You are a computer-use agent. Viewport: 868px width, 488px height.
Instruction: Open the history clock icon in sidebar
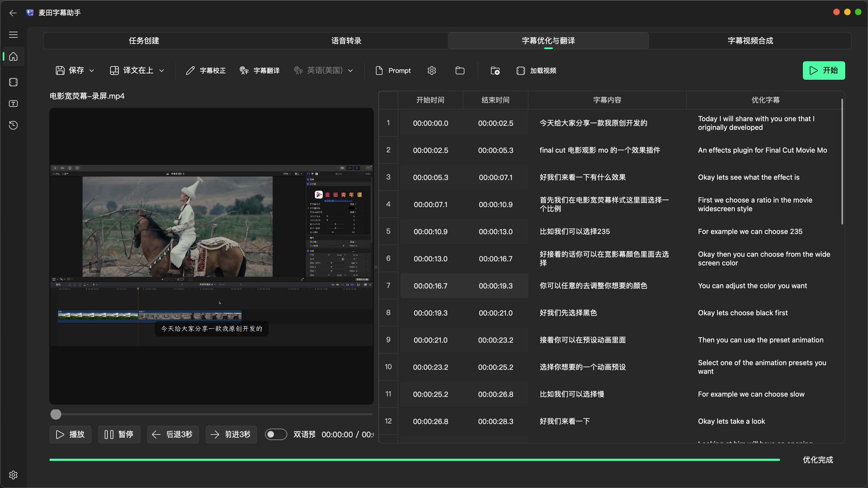pos(13,125)
